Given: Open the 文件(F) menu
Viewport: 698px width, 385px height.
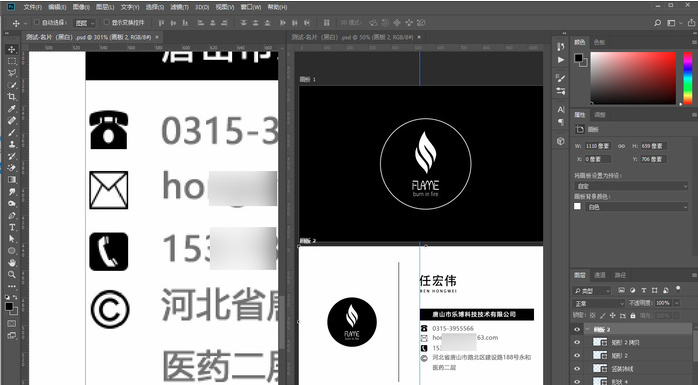Looking at the screenshot, I should pyautogui.click(x=32, y=7).
